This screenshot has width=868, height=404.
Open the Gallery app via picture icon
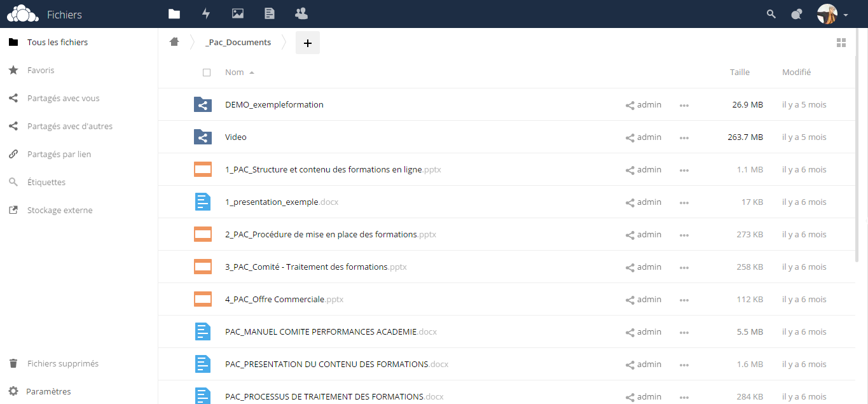pyautogui.click(x=238, y=13)
